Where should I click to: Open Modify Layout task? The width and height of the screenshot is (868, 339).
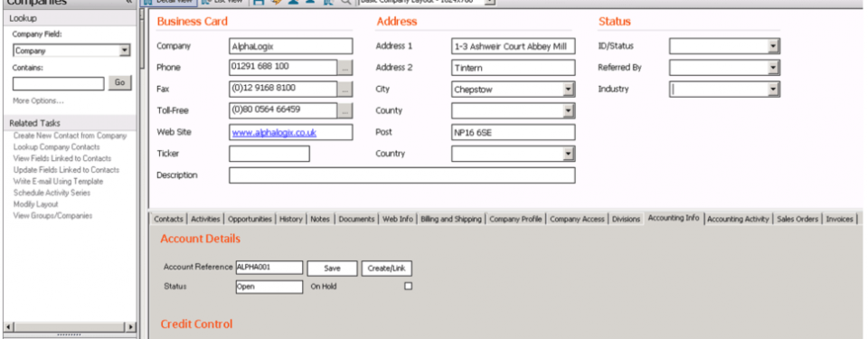pos(35,204)
